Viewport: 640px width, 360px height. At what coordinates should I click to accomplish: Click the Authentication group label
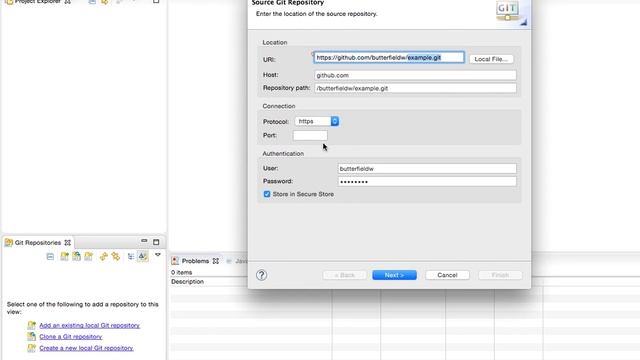[x=283, y=154]
